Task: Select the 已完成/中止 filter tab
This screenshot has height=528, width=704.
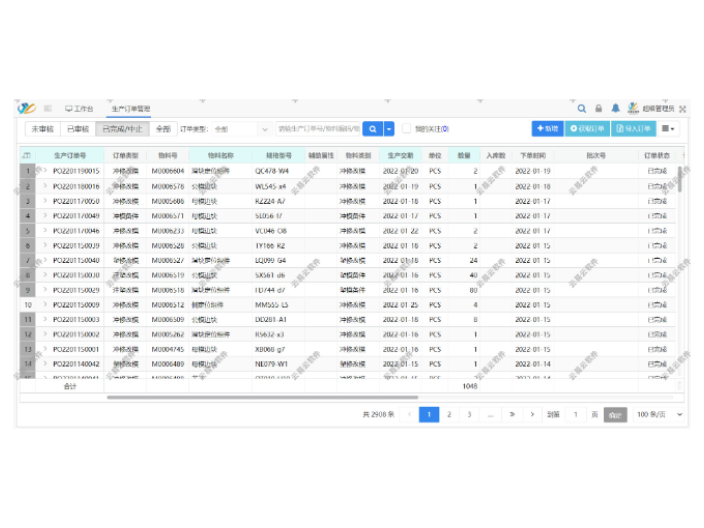Action: (123, 129)
